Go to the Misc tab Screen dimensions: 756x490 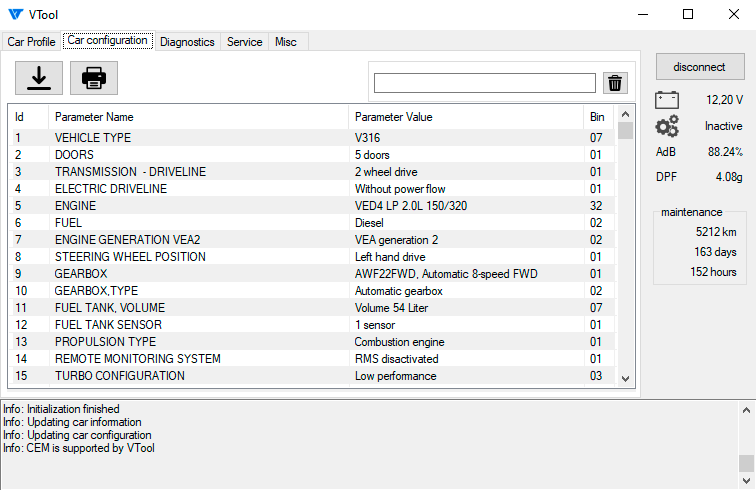coord(286,42)
